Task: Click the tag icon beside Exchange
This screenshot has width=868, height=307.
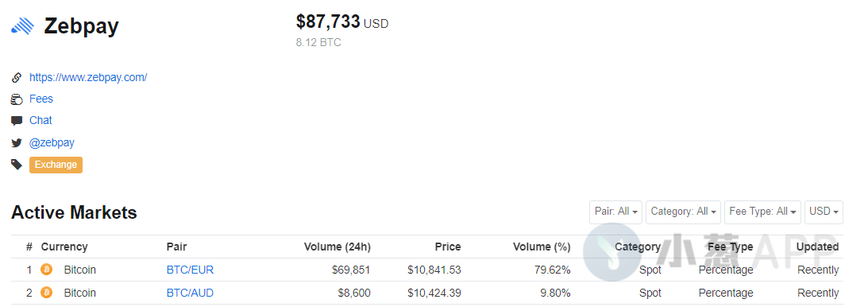Action: (17, 165)
